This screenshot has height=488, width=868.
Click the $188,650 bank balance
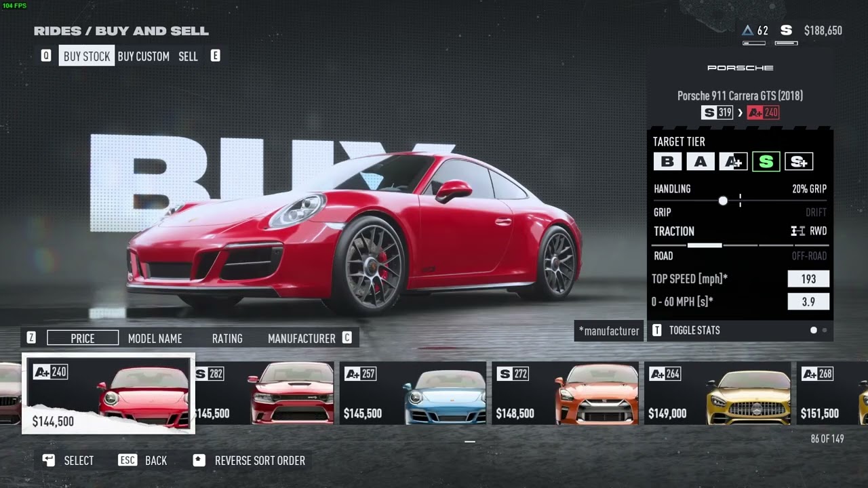point(823,30)
